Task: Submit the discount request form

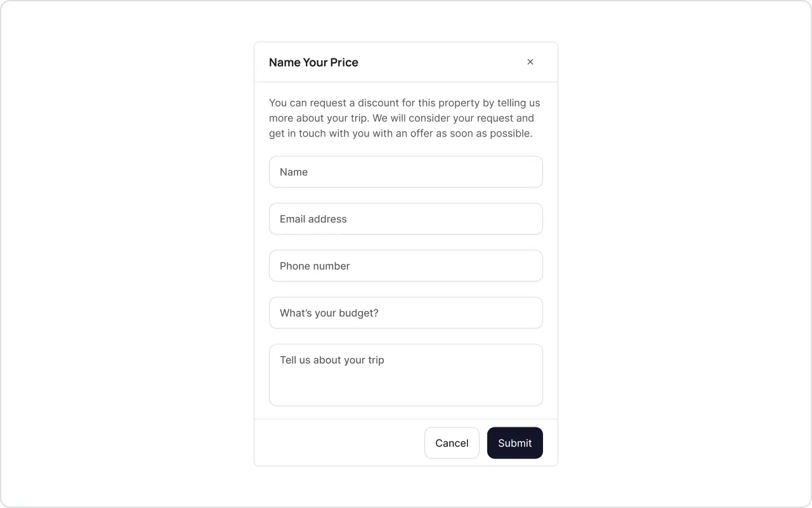Action: 514,443
